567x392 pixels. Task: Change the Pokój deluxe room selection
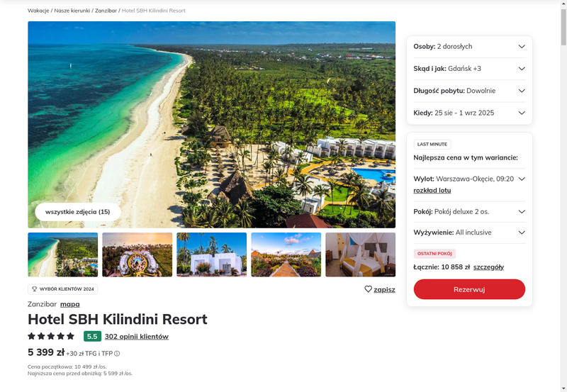[469, 211]
